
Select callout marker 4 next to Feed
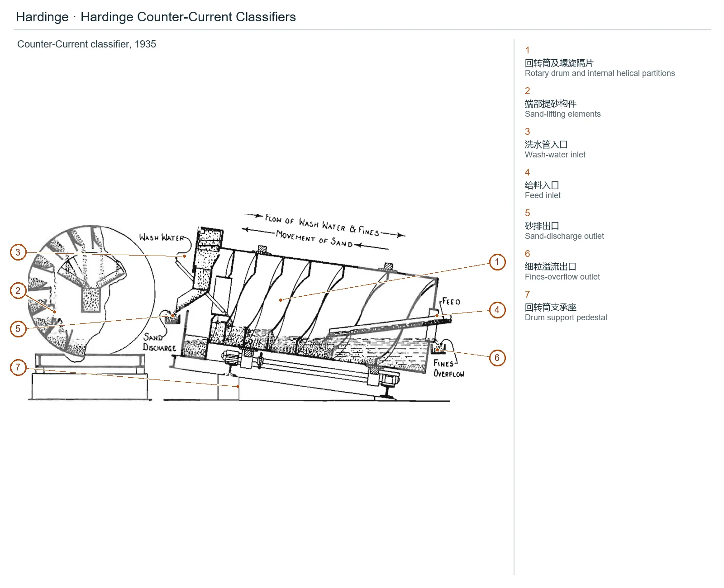[497, 310]
